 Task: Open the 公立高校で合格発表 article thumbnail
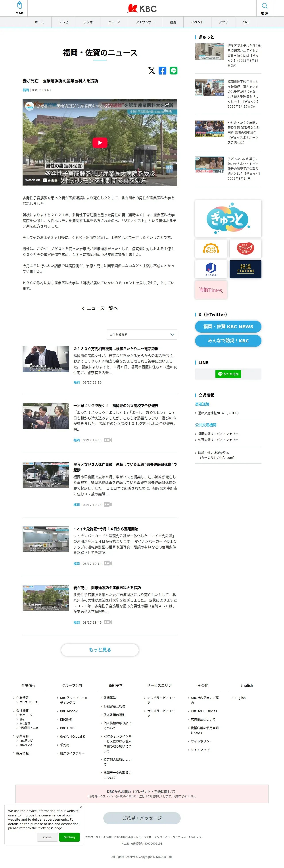(x=46, y=416)
